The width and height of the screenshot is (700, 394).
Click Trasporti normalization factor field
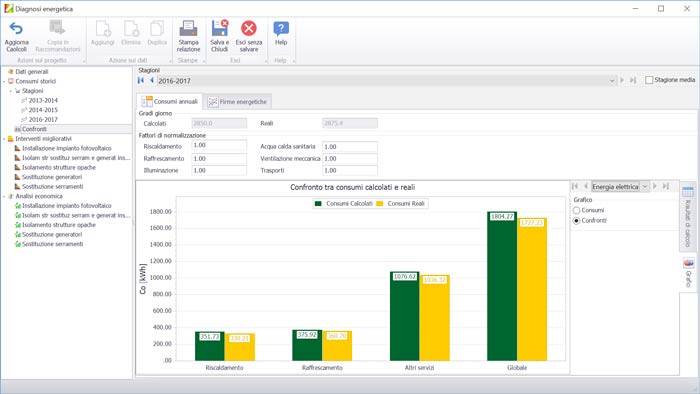(350, 170)
